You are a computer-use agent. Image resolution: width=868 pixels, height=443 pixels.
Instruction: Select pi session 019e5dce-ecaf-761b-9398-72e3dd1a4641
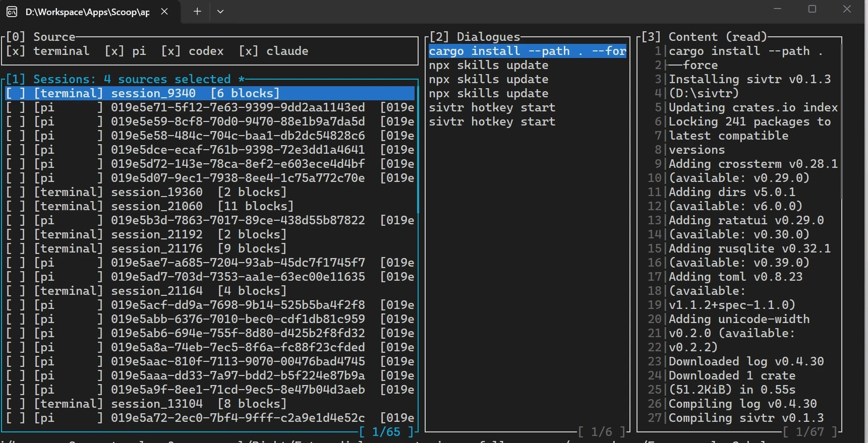pyautogui.click(x=210, y=150)
